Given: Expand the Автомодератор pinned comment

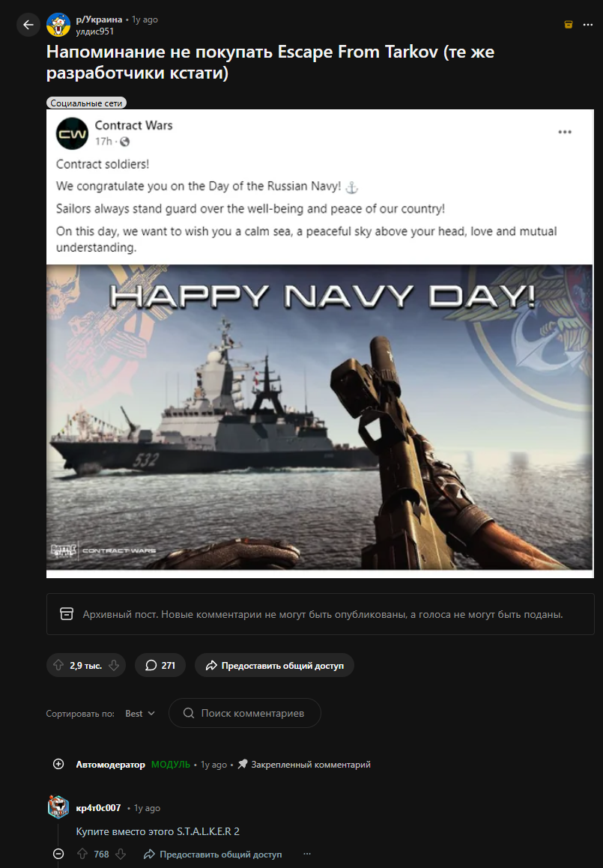Looking at the screenshot, I should tap(58, 765).
